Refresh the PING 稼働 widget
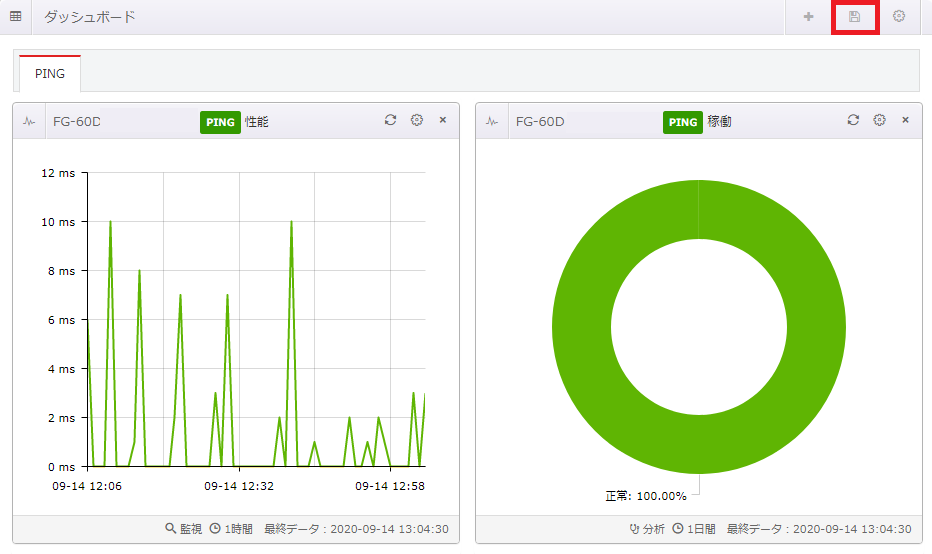Viewport: 932px width, 554px height. point(853,120)
